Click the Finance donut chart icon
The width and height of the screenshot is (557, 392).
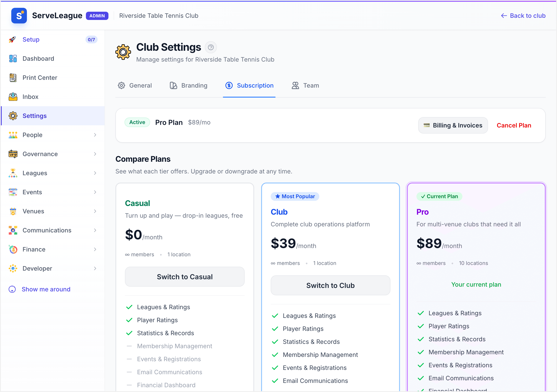[x=13, y=249]
